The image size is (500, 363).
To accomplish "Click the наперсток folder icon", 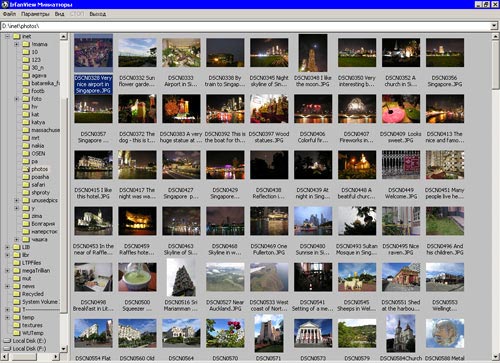I will pos(26,231).
